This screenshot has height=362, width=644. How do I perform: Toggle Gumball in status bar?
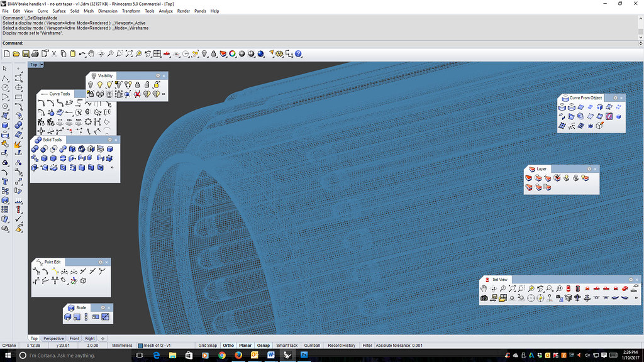click(312, 345)
